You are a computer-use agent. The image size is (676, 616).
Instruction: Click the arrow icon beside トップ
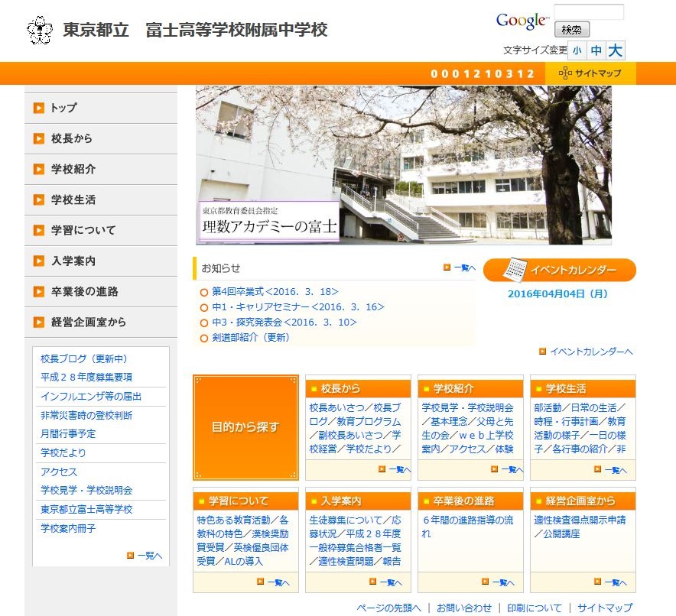pyautogui.click(x=39, y=108)
